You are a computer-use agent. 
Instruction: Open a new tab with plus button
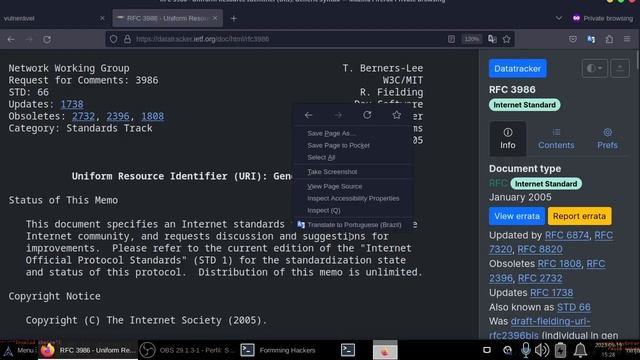(233, 18)
